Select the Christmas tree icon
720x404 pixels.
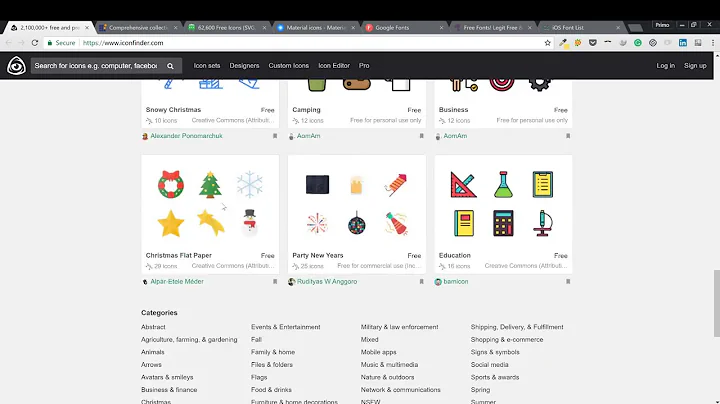210,185
